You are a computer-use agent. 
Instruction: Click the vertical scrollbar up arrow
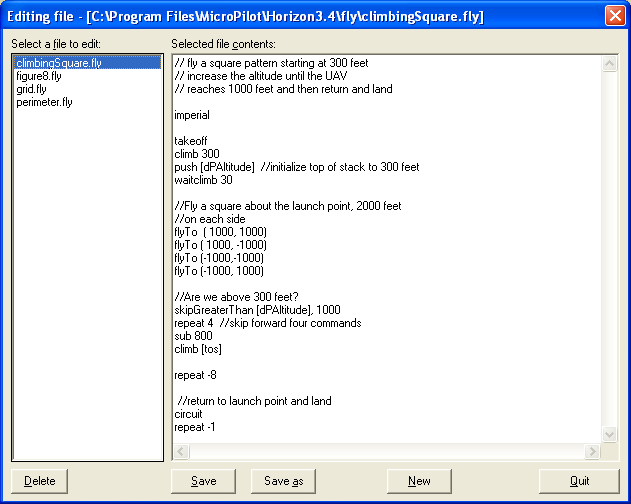(609, 64)
